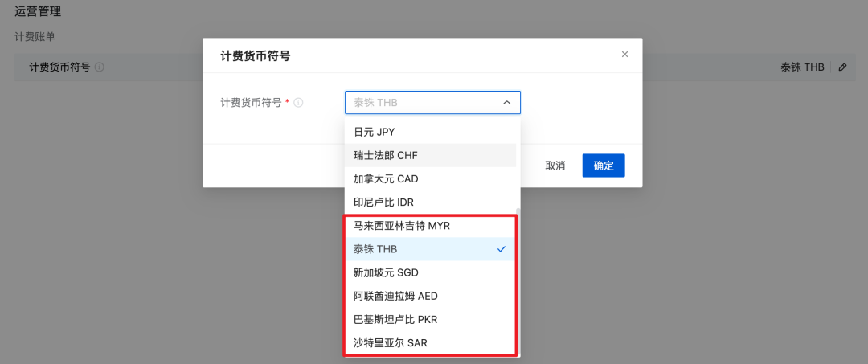This screenshot has width=868, height=364.
Task: Click info icon next to dialog 计费货币符号 label
Action: (x=298, y=102)
